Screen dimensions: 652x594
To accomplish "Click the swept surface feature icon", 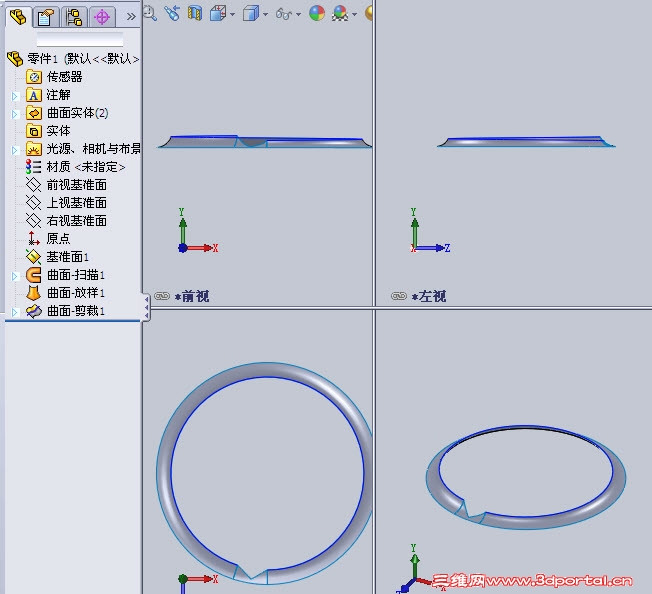I will click(x=33, y=275).
